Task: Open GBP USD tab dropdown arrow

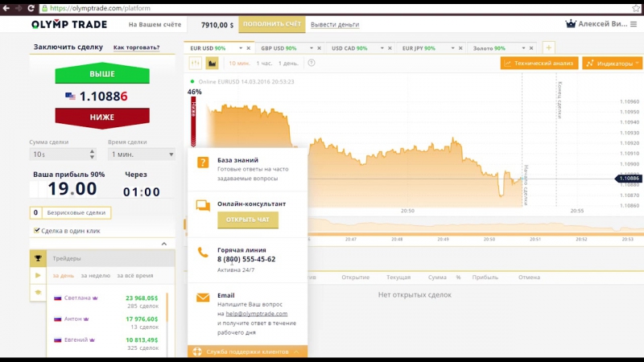Action: point(312,48)
